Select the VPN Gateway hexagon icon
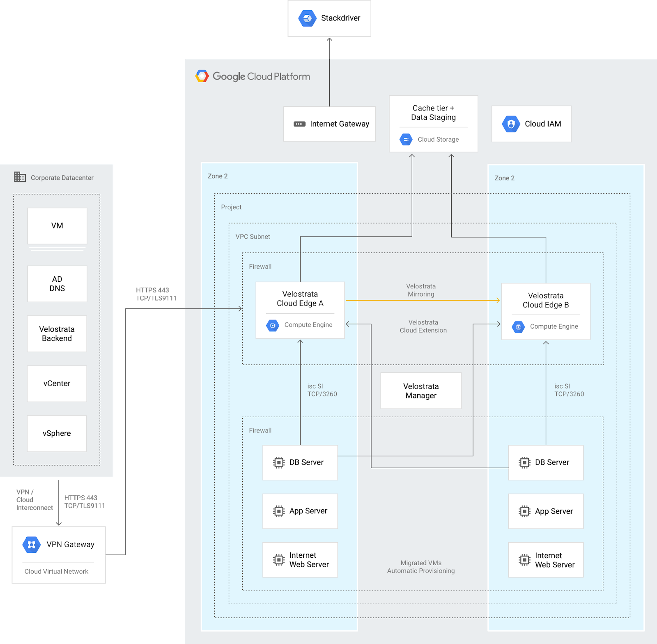The height and width of the screenshot is (644, 657). pyautogui.click(x=31, y=545)
